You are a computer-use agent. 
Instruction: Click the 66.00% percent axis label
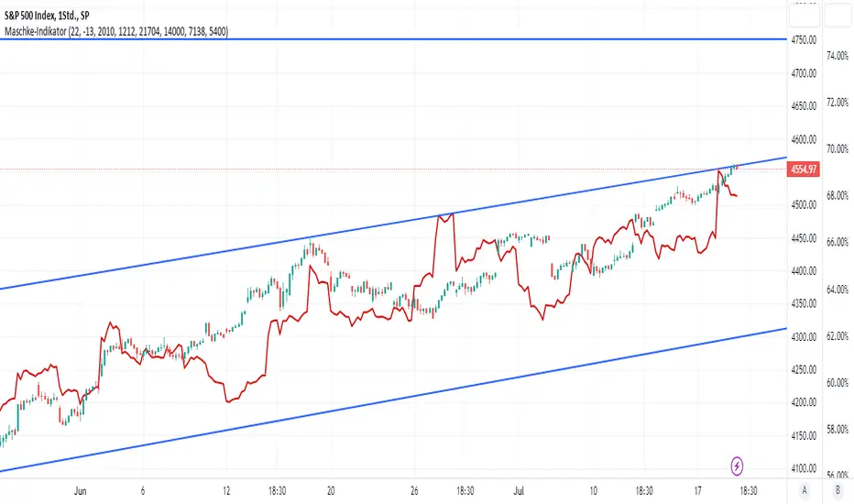[838, 242]
